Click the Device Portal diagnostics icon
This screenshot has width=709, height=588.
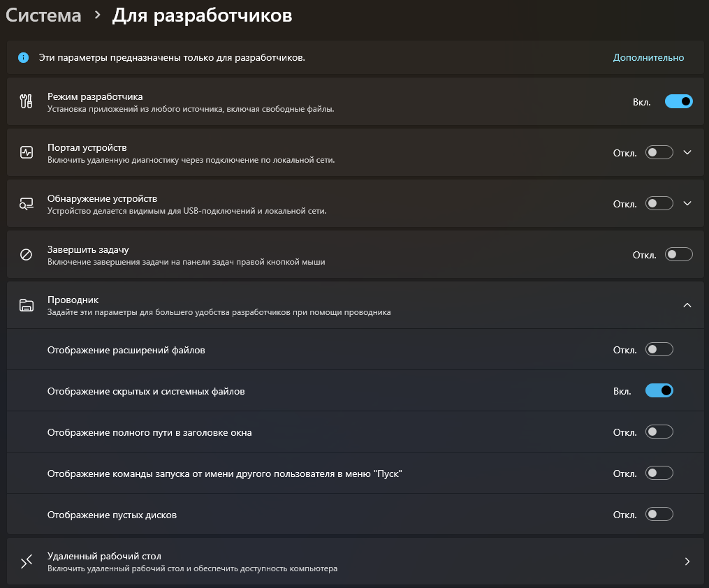pyautogui.click(x=27, y=152)
